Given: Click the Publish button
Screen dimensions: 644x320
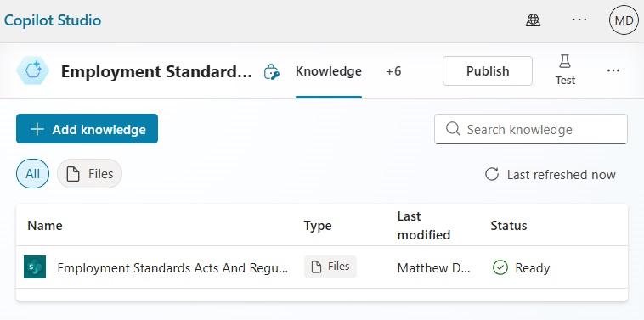Looking at the screenshot, I should (488, 71).
